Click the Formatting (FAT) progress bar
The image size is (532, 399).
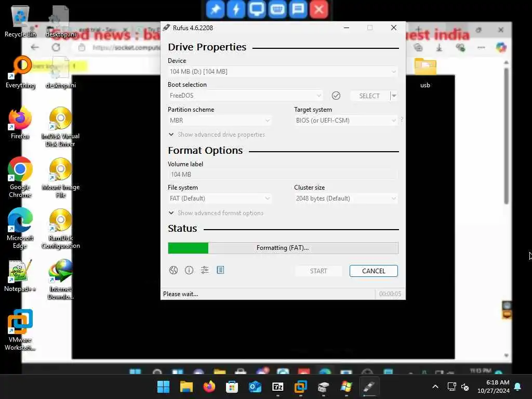[283, 248]
